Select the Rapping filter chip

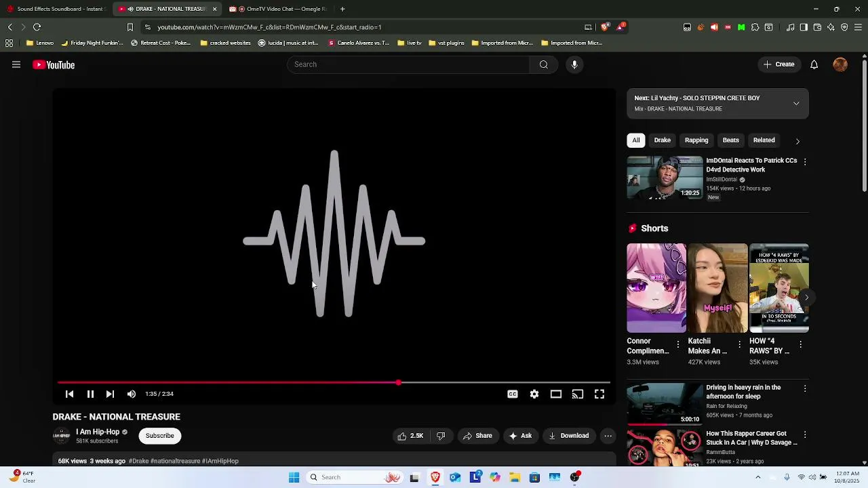click(x=696, y=140)
